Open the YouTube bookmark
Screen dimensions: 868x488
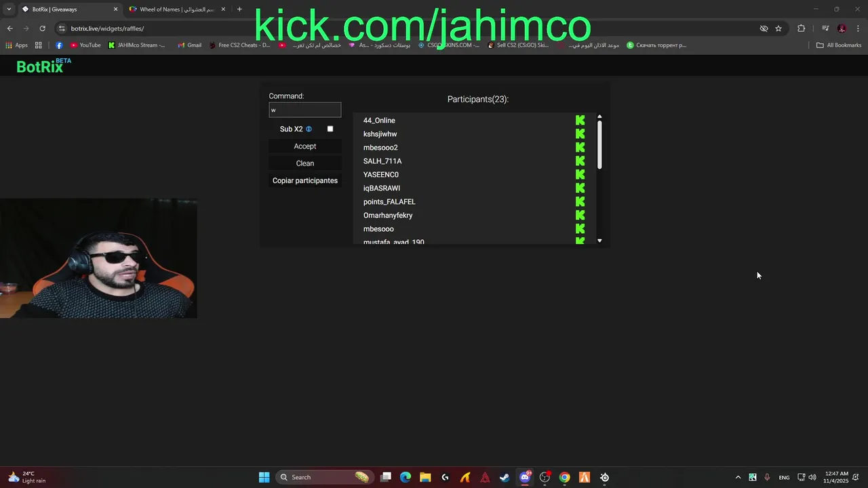coord(85,45)
